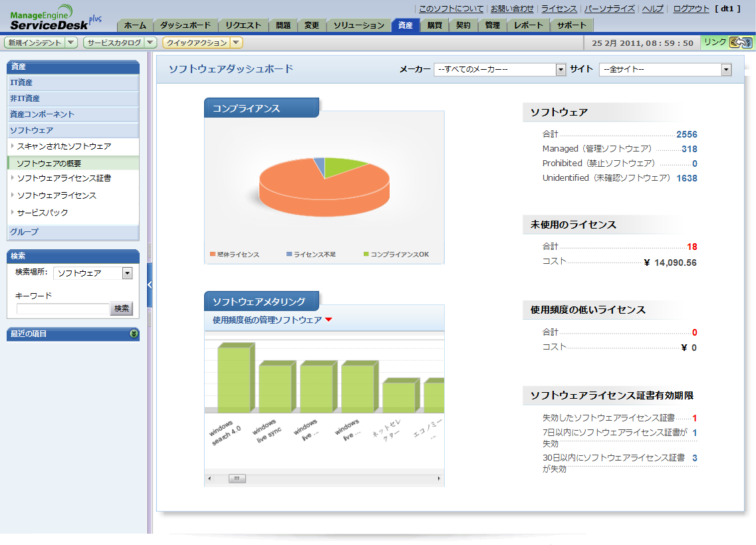Viewport: 756px width, 545px height.
Task: Click the ManageEngine ServiceDesk Plus logo
Action: 53,17
